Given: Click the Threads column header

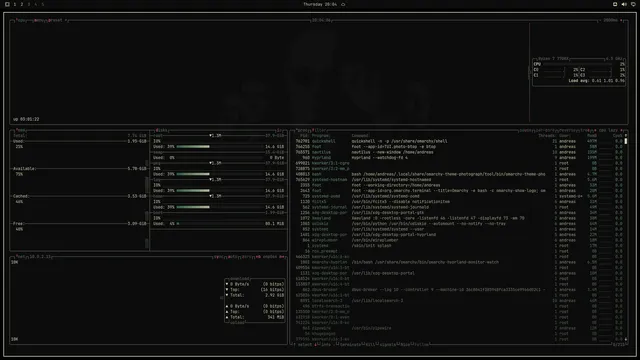Looking at the screenshot, I should [x=547, y=136].
